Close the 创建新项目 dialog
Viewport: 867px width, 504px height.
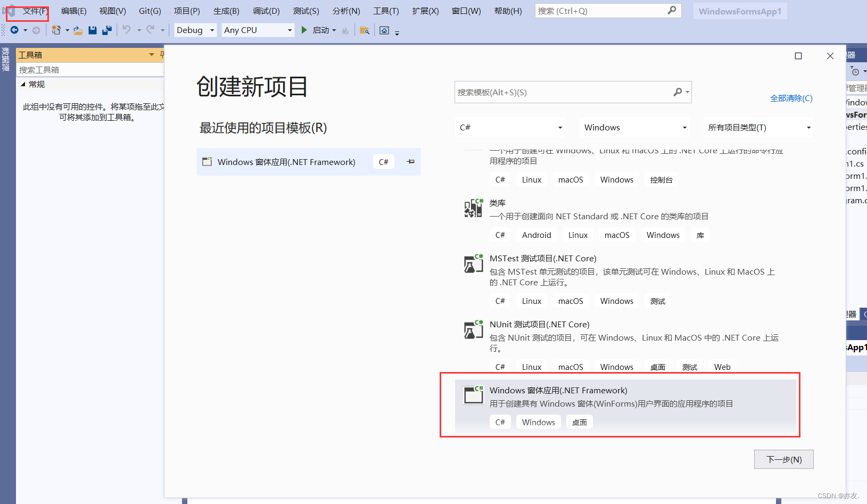pyautogui.click(x=830, y=56)
